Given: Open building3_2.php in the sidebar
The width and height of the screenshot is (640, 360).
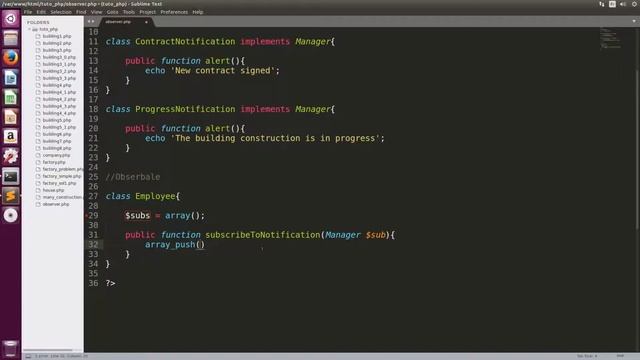Looking at the screenshot, I should (x=59, y=71).
